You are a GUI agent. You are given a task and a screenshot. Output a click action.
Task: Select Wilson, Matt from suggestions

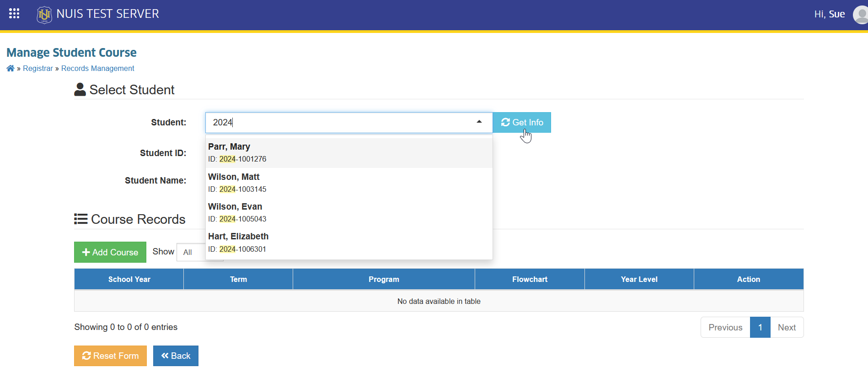[x=349, y=183]
